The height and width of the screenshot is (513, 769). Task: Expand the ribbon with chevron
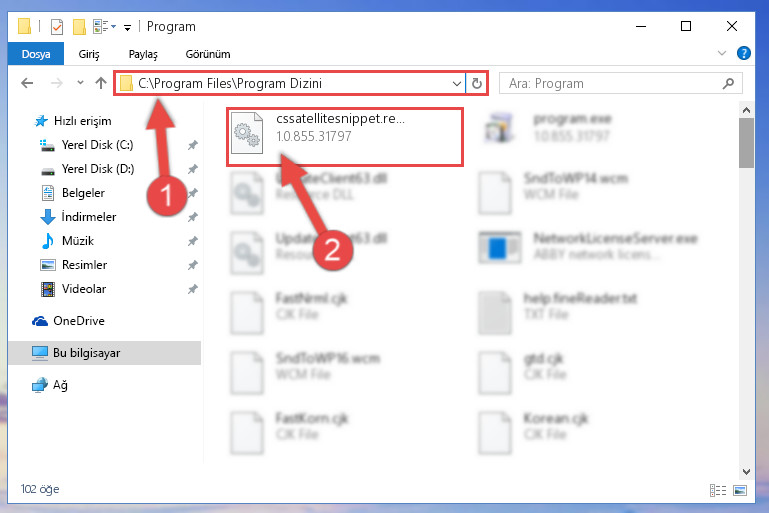(721, 53)
